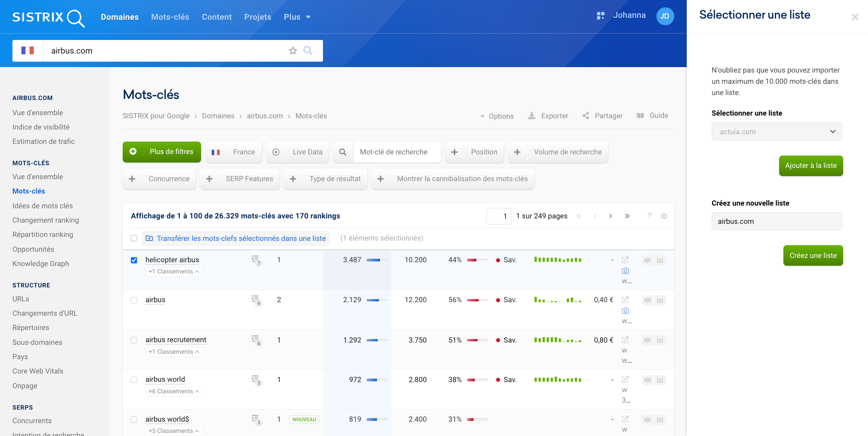The width and height of the screenshot is (868, 436).
Task: Click the new list name input field
Action: point(777,221)
